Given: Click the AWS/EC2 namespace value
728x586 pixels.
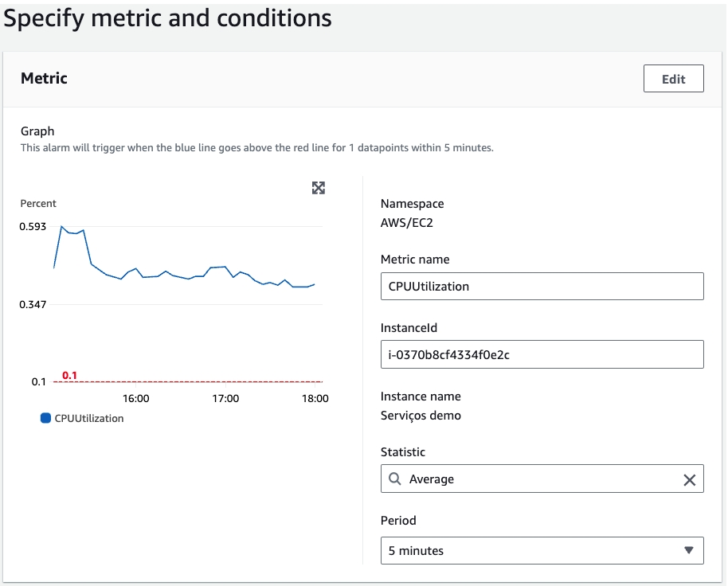Looking at the screenshot, I should [x=406, y=223].
